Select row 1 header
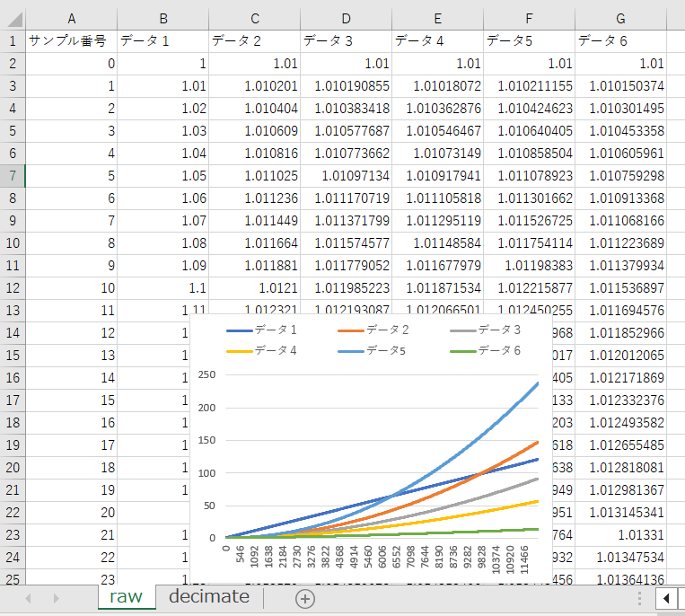Viewport: 685px width, 616px height. tap(13, 41)
